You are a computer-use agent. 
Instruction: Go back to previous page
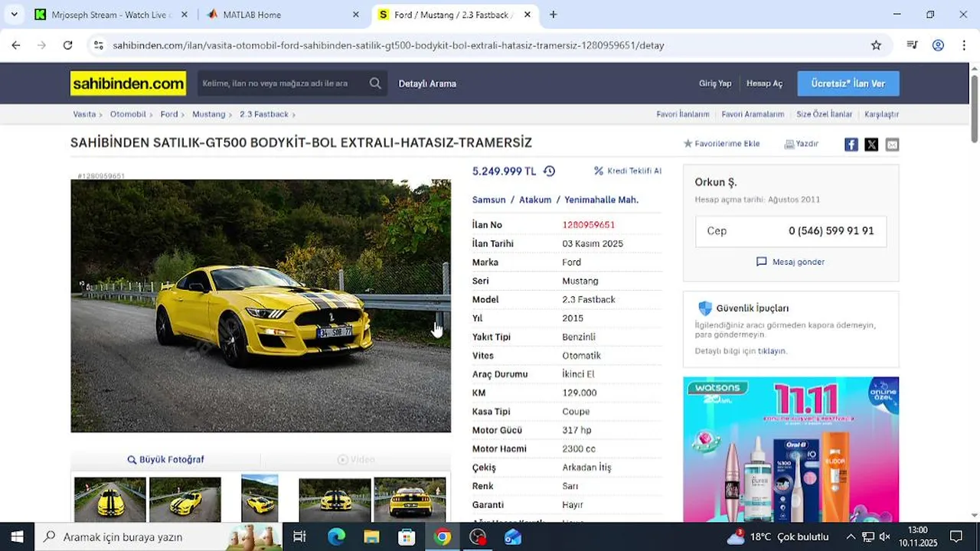[16, 45]
